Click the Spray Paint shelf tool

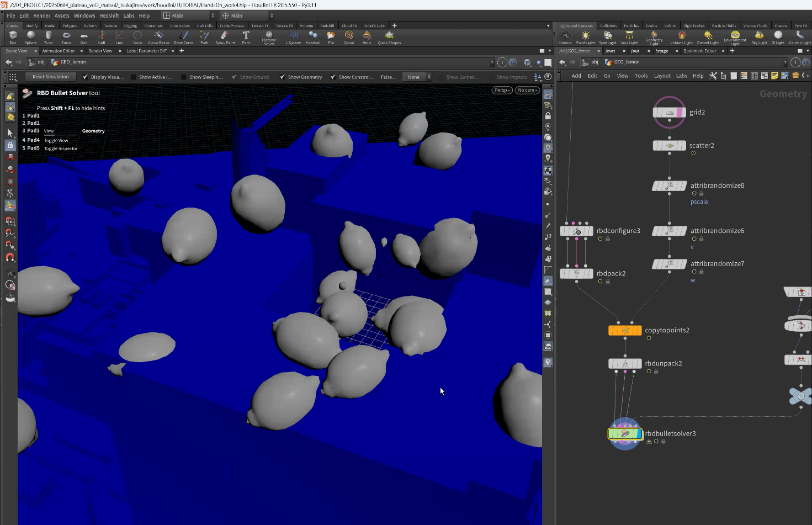coord(225,37)
